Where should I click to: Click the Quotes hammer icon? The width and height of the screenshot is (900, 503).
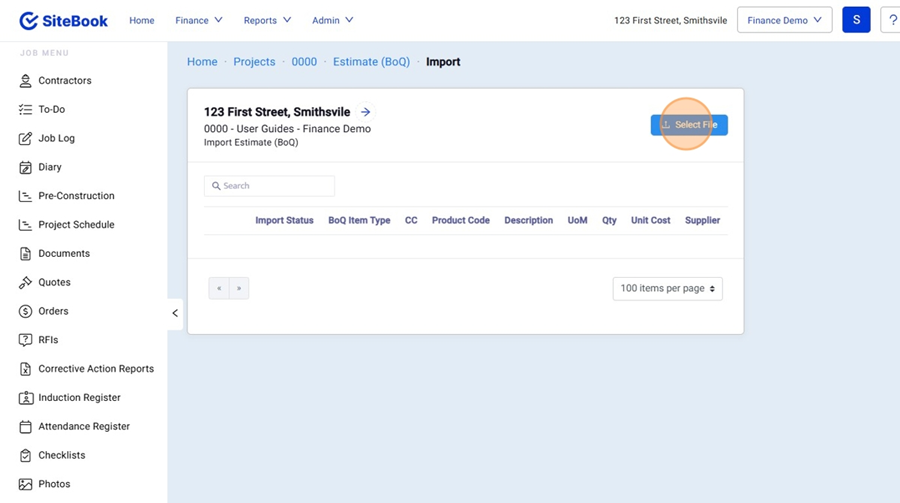26,283
